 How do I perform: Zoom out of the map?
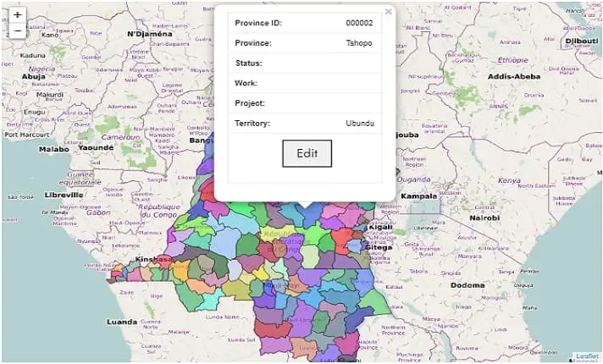[x=17, y=32]
